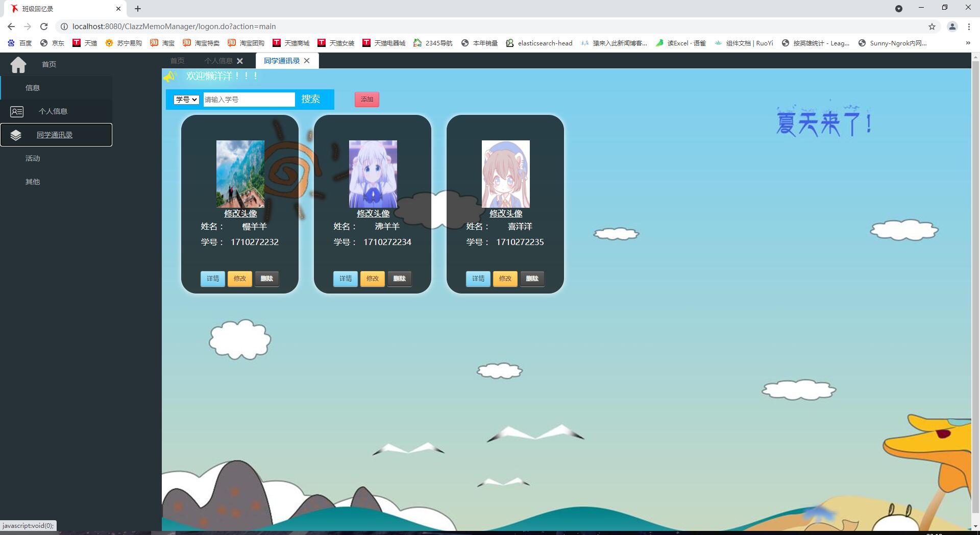Click the personal info ID card icon
Screen dimensions: 980x535
tap(17, 111)
